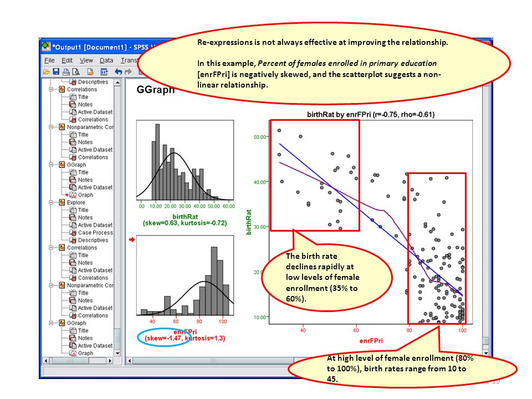
Task: Click the SPSS window title bar icon
Action: (x=46, y=47)
